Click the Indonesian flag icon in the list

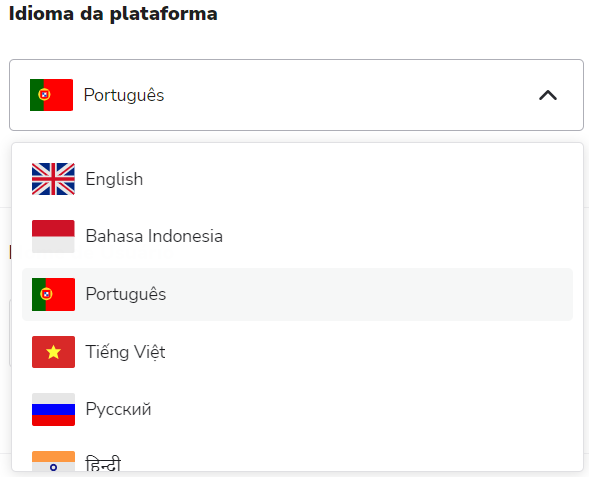pos(53,236)
